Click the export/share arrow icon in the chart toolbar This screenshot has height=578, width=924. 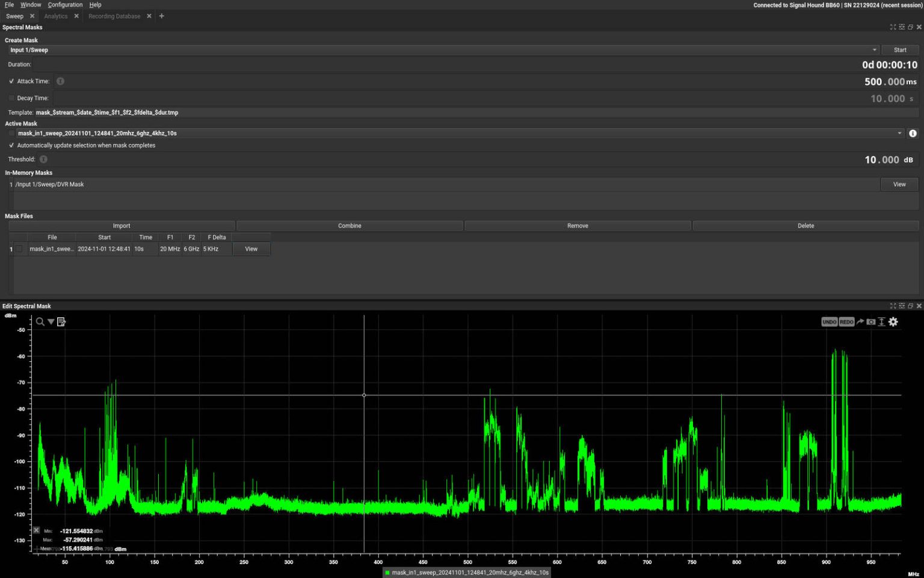[860, 322]
